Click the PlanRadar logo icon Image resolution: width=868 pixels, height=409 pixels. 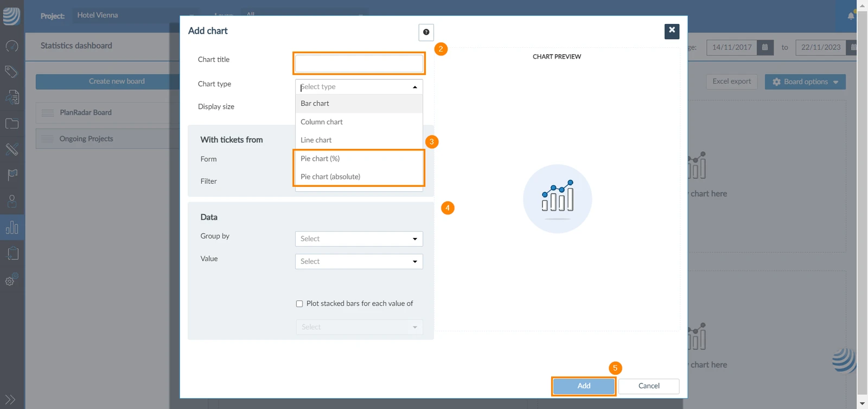coord(11,16)
